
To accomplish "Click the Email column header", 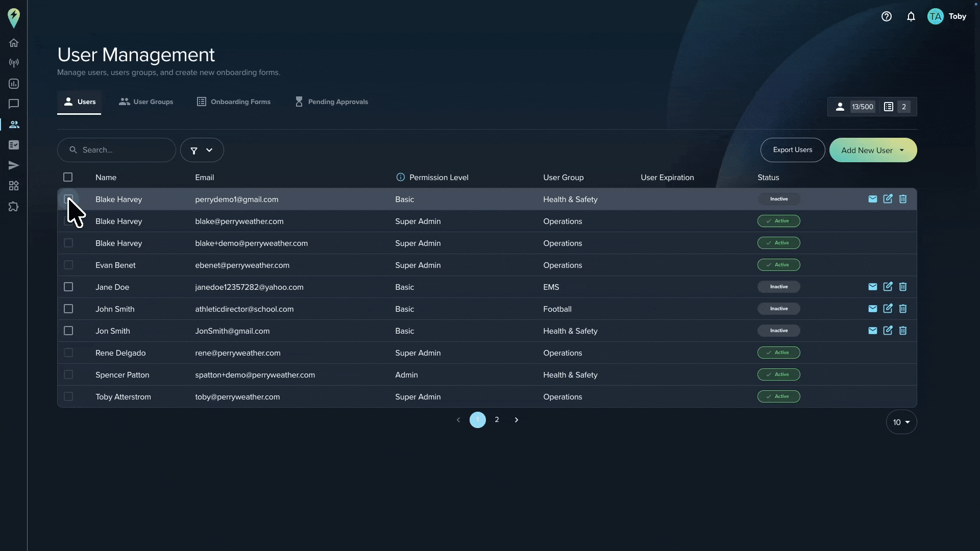I will click(x=204, y=178).
